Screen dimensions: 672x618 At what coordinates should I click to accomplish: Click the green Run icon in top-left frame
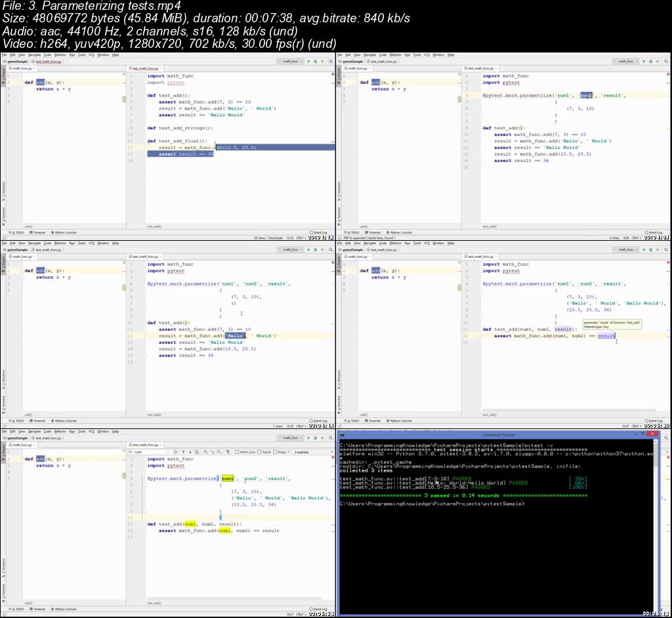coord(308,61)
